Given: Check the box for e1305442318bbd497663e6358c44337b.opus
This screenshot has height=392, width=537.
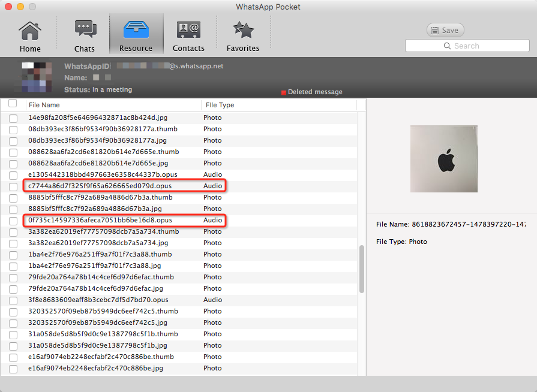Looking at the screenshot, I should [13, 175].
